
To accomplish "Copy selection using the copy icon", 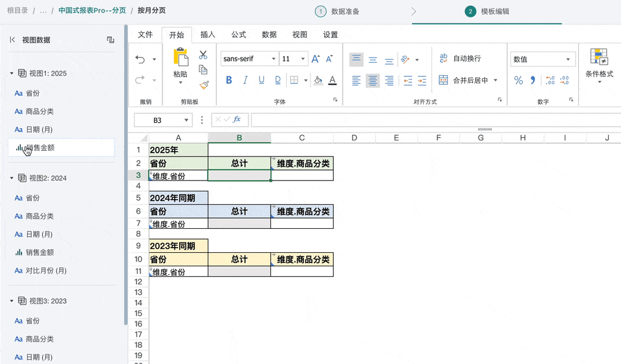I will tap(203, 70).
